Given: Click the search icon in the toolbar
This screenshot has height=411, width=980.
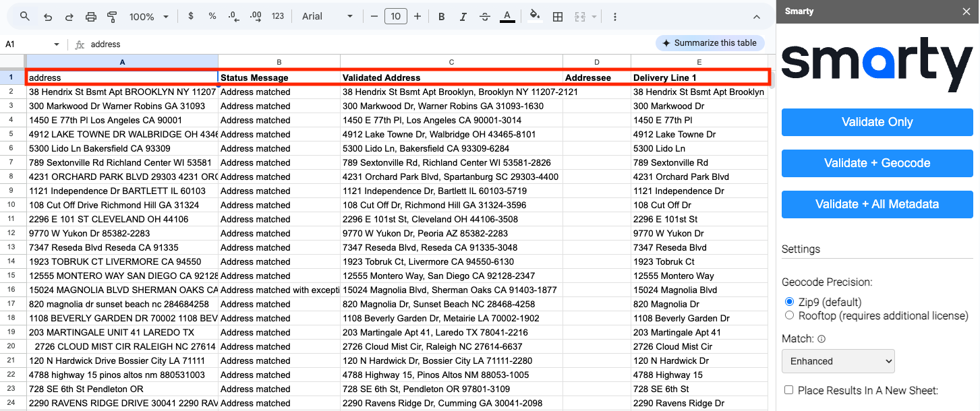Looking at the screenshot, I should 25,16.
